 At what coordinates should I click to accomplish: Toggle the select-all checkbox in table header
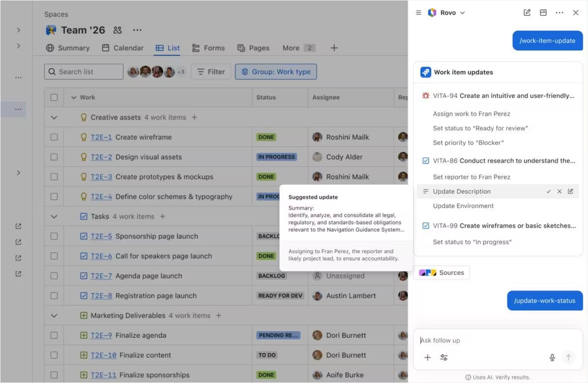click(x=54, y=97)
